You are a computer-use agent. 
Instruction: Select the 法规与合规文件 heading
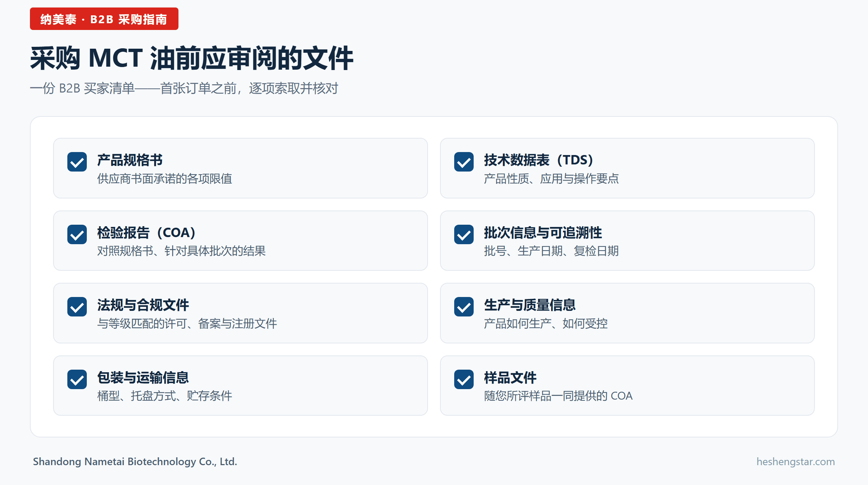[x=143, y=305]
